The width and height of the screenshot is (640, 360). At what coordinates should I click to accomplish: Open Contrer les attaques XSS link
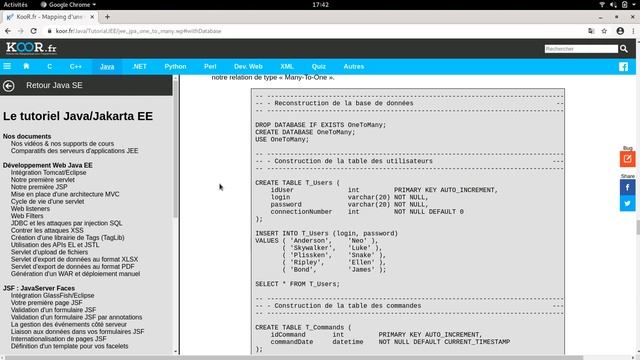click(47, 231)
